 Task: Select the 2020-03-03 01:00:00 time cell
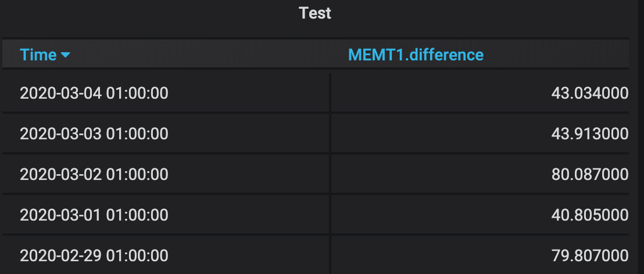tap(94, 134)
